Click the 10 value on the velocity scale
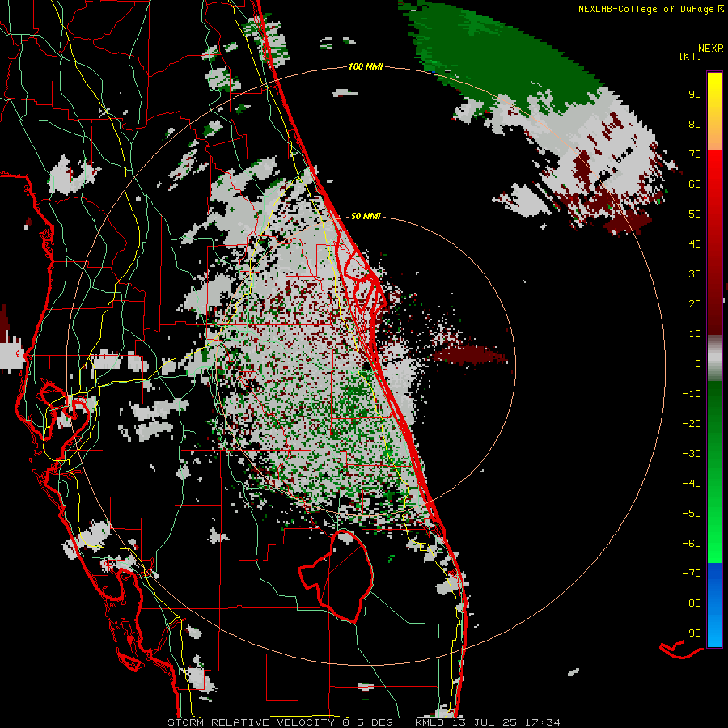 (695, 334)
